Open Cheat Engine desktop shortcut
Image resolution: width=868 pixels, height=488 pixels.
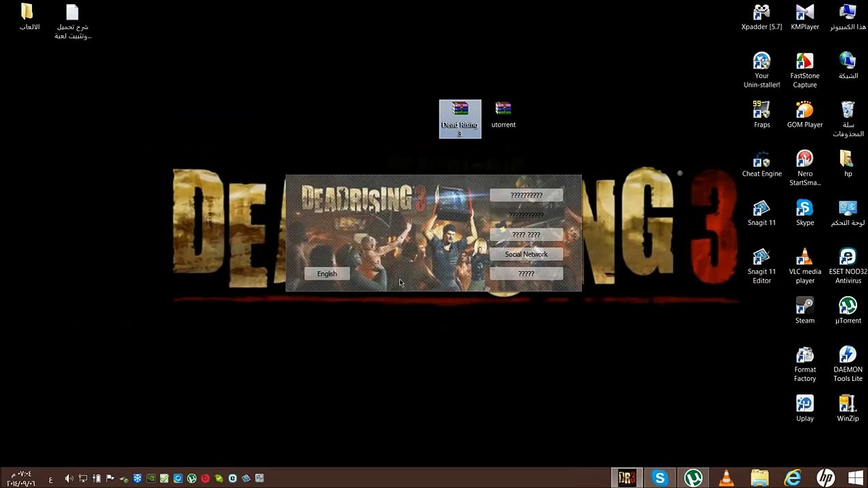coord(762,164)
